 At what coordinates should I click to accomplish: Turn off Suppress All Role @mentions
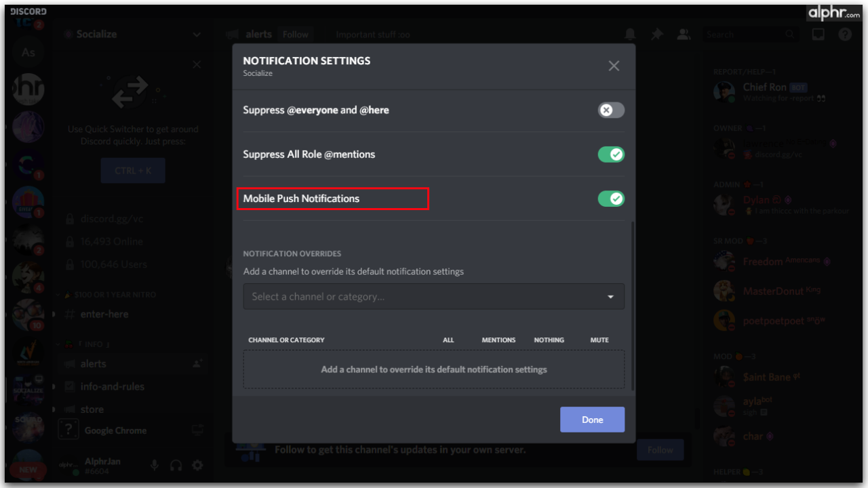coord(610,155)
